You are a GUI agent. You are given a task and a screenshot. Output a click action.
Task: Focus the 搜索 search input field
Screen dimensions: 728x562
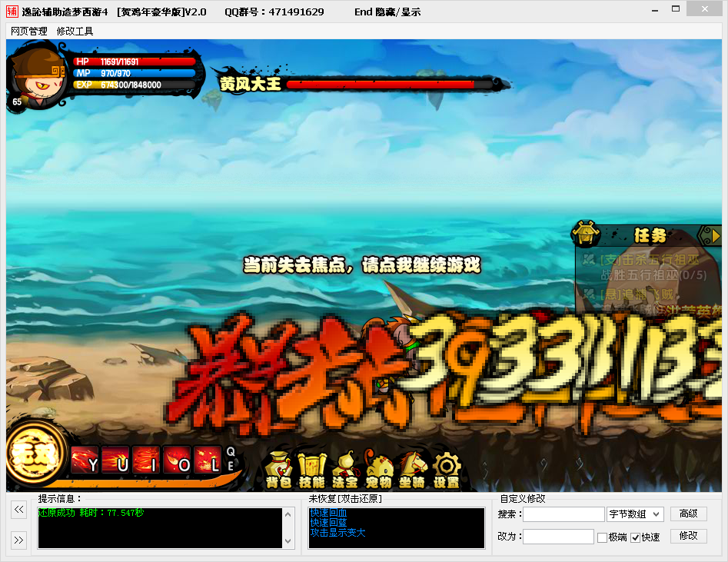tap(563, 514)
